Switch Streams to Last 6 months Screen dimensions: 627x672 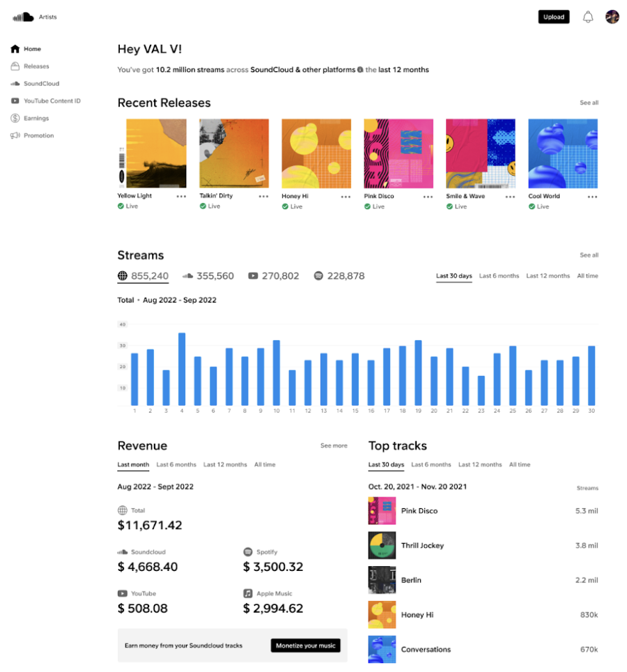coord(499,276)
